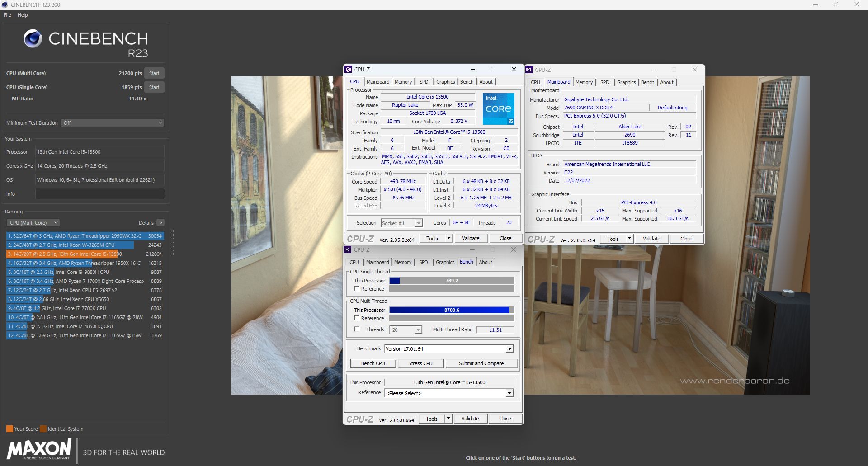868x466 pixels.
Task: Click the Cinebench R23 sphere logo
Action: click(x=33, y=39)
